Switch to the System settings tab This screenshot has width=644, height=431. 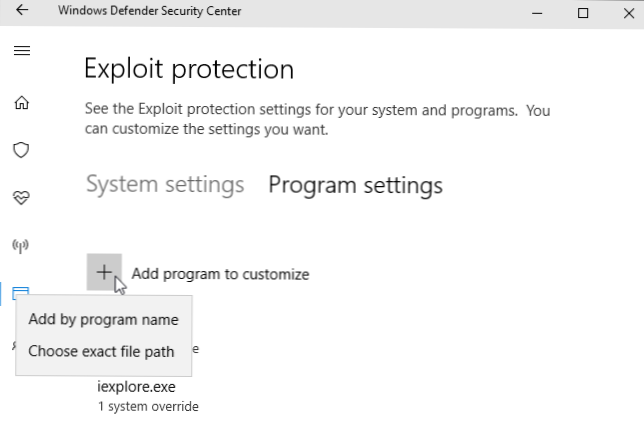pos(165,185)
